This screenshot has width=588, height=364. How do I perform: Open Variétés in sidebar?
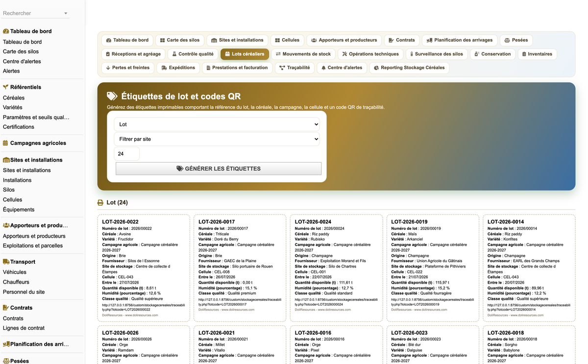point(13,107)
